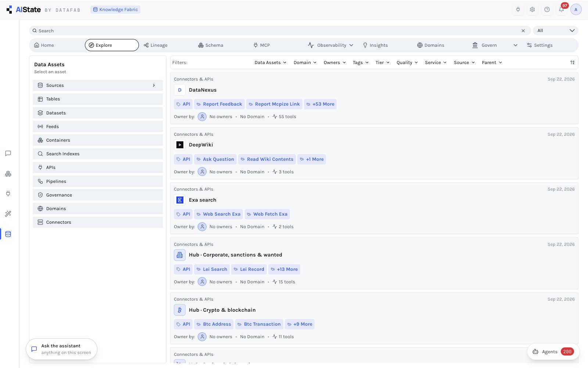
Task: Open the Tags filter dropdown
Action: point(361,63)
